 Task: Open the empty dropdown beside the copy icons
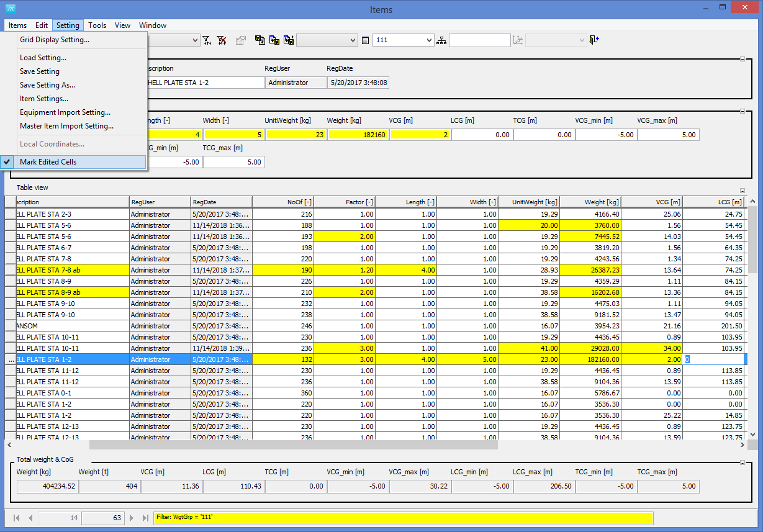(x=353, y=40)
